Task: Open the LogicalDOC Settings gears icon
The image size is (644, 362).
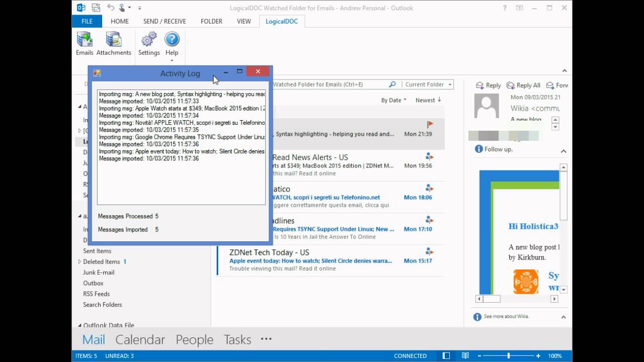Action: (149, 39)
